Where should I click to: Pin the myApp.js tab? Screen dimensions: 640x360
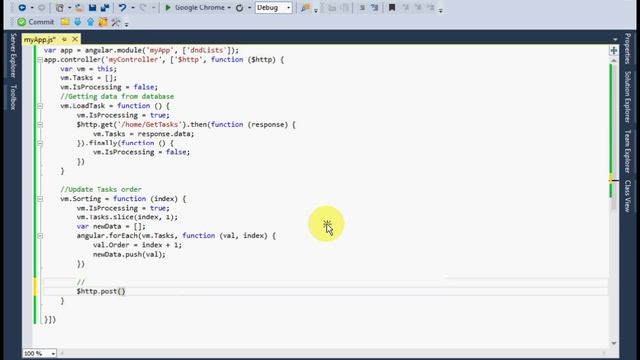click(x=64, y=39)
